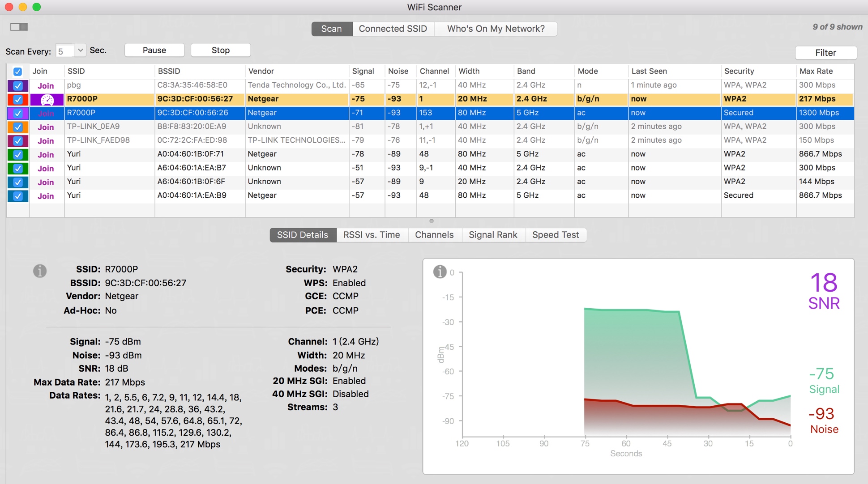Image resolution: width=868 pixels, height=484 pixels.
Task: Click the sidebar toggle icon at top left
Action: point(19,27)
